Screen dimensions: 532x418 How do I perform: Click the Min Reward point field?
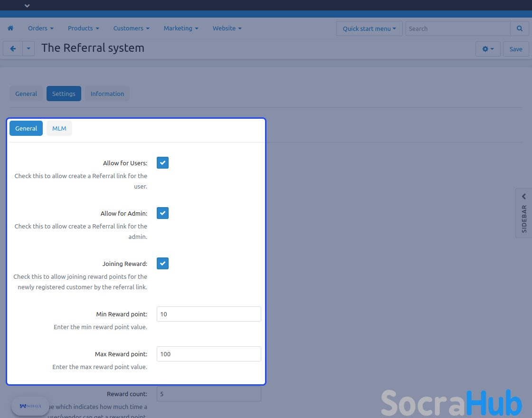click(x=209, y=314)
